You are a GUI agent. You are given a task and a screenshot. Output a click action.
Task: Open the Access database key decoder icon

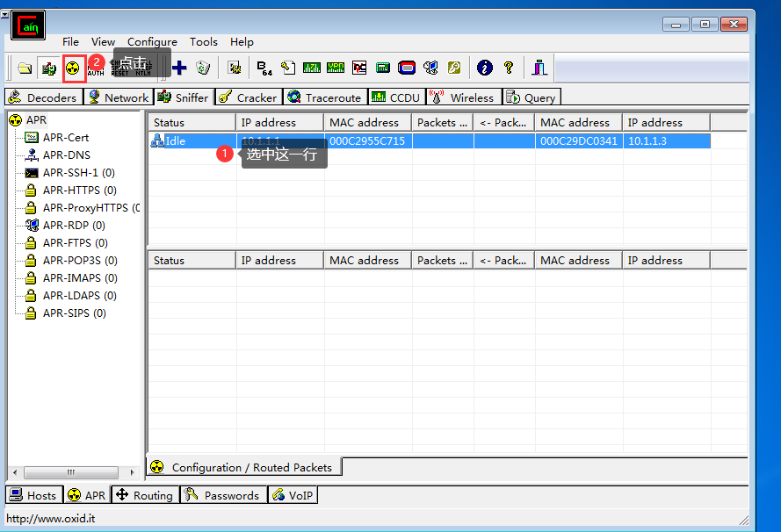tap(288, 68)
